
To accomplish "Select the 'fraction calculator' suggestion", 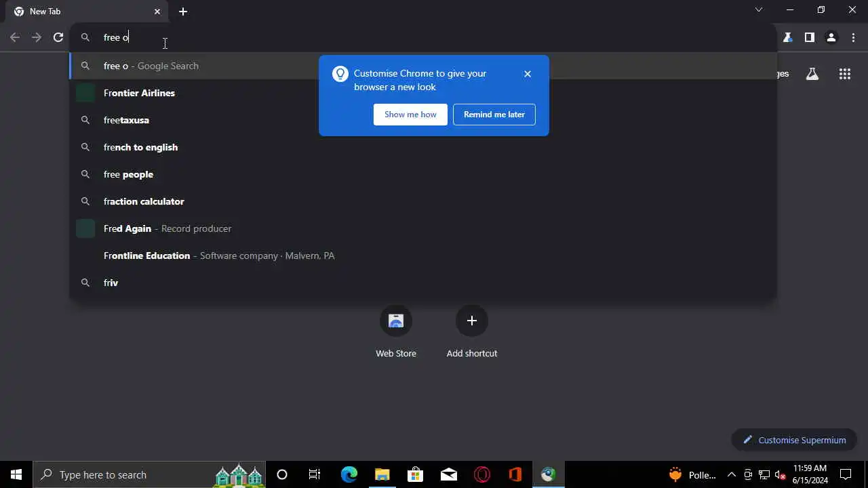I will [x=423, y=201].
